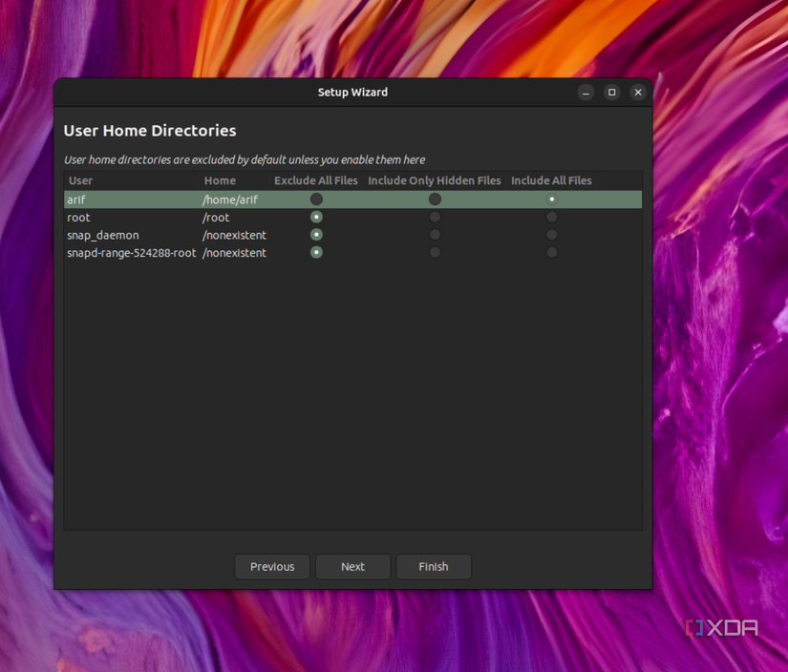Select Exclude All Files for arif
Image resolution: width=788 pixels, height=672 pixels.
click(x=316, y=199)
